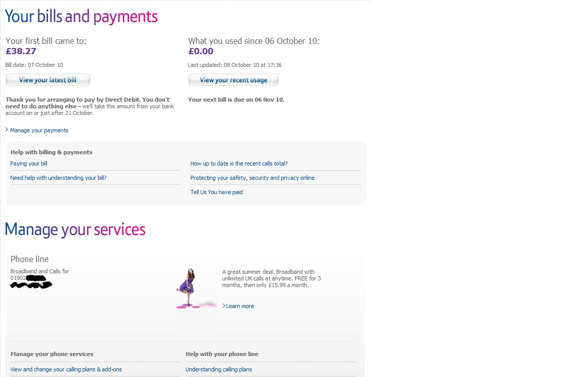This screenshot has height=377, width=588.
Task: Click the Help with your phone line heading
Action: tap(222, 354)
